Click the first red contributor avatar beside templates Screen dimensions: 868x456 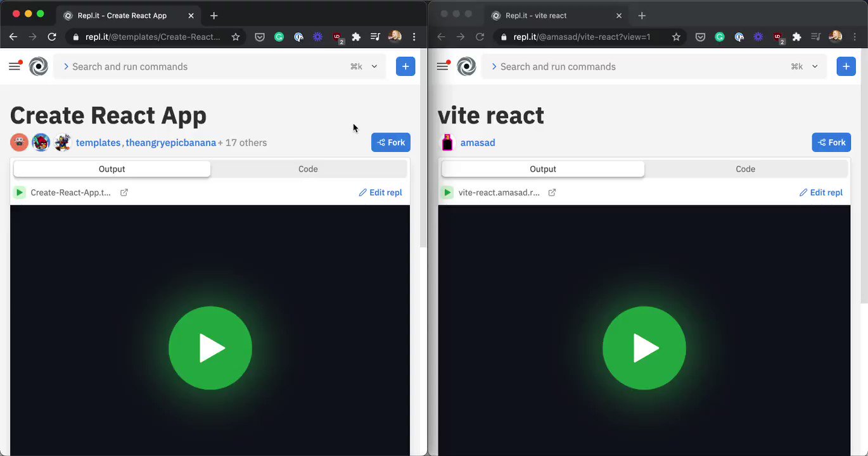19,142
